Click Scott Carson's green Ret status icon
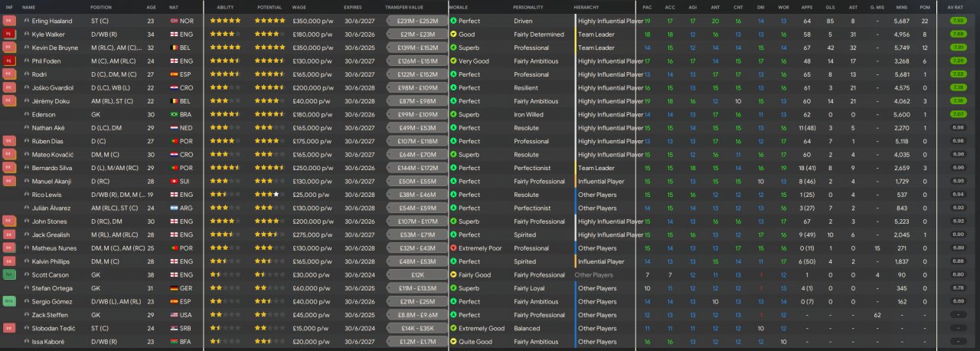980x351 pixels. [9, 274]
